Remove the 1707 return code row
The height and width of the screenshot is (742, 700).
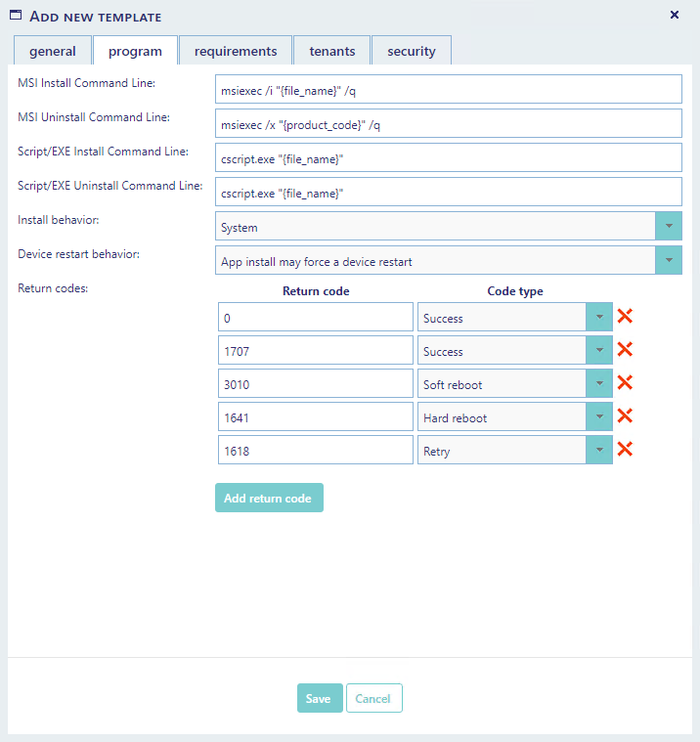point(625,350)
